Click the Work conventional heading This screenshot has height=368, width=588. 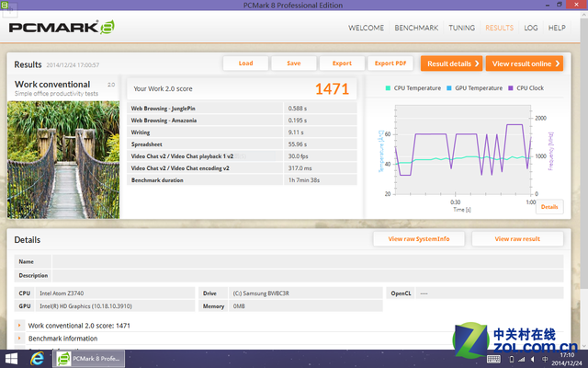[x=52, y=84]
